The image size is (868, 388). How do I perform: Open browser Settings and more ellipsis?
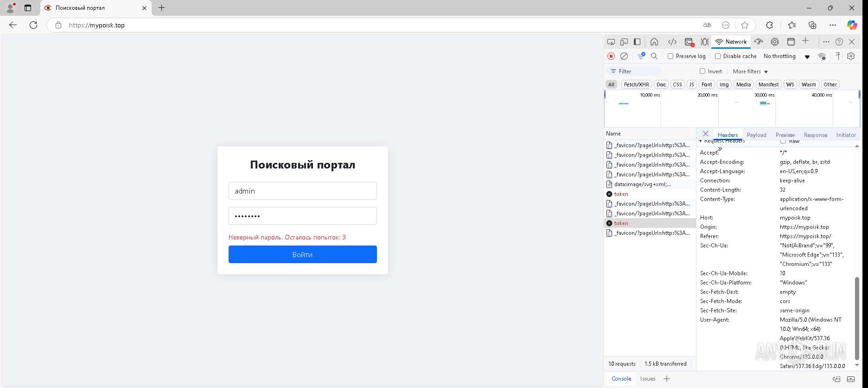833,25
